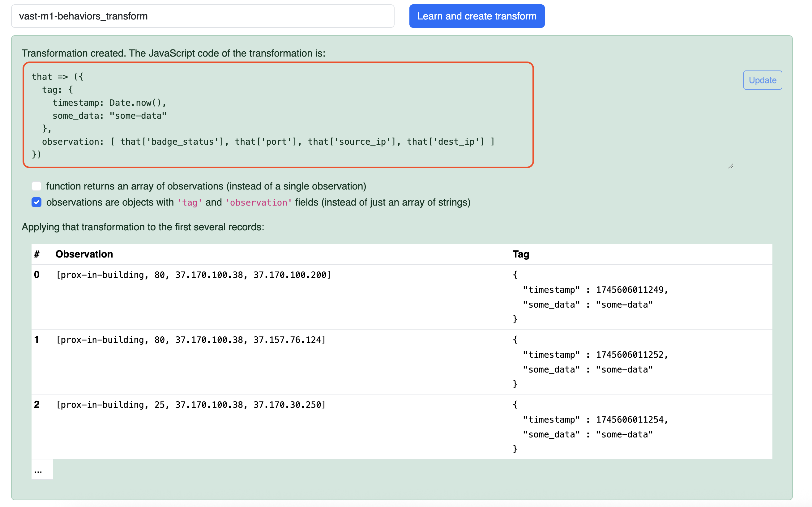Click the Tag column header

[x=520, y=254]
